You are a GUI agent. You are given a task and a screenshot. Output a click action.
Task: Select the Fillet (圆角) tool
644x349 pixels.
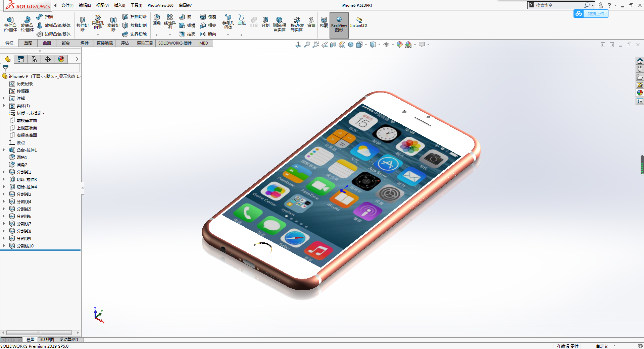click(x=156, y=19)
